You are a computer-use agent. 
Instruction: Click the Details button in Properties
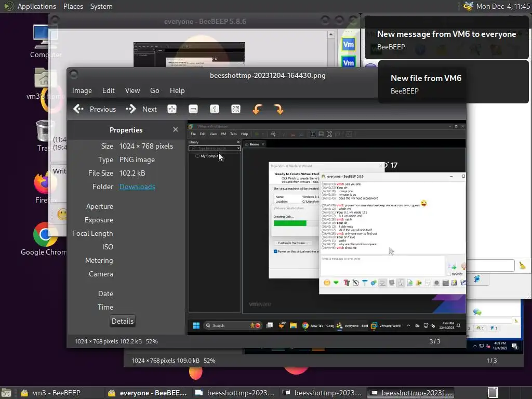click(123, 321)
